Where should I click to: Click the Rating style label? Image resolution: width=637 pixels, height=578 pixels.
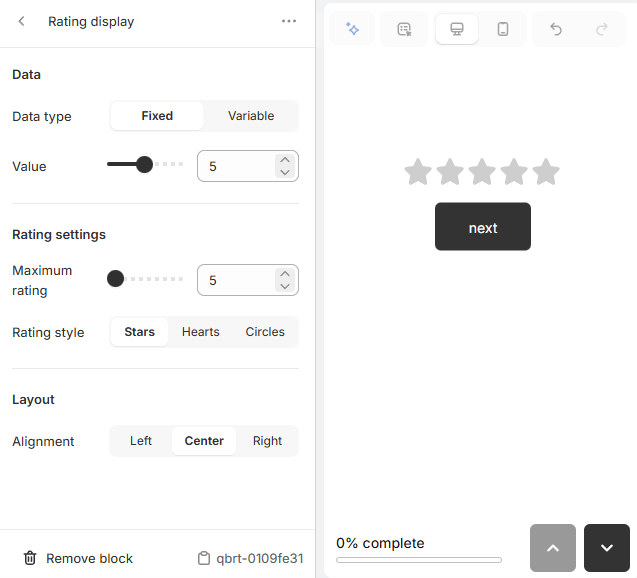tap(48, 333)
